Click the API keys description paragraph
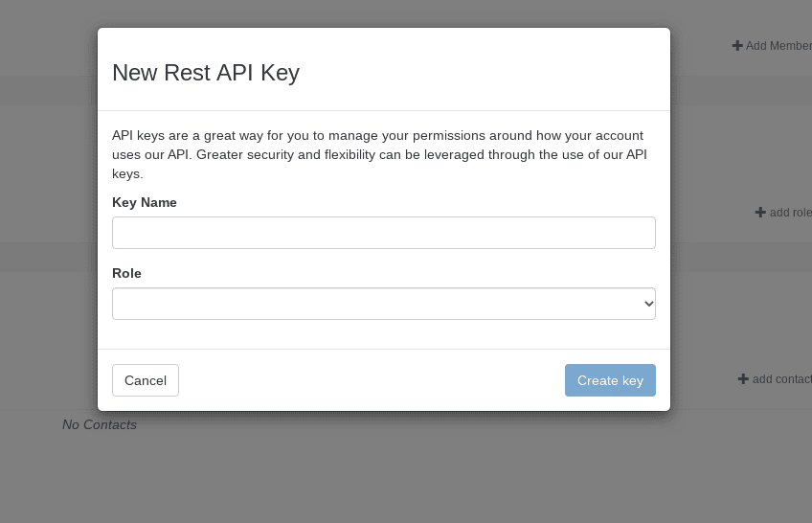 tap(378, 154)
